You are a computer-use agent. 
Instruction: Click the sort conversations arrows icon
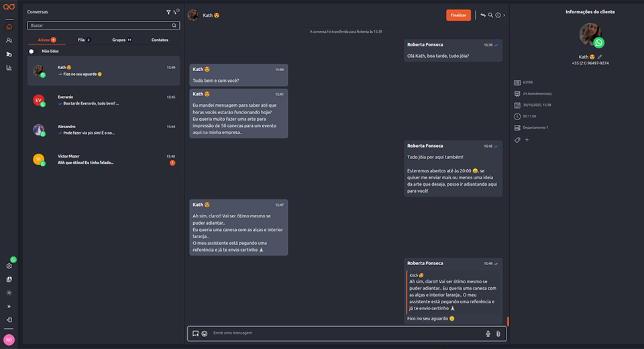point(176,12)
